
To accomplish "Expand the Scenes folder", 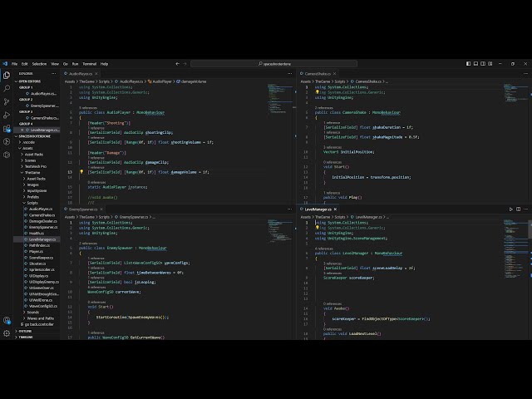I will (37, 160).
